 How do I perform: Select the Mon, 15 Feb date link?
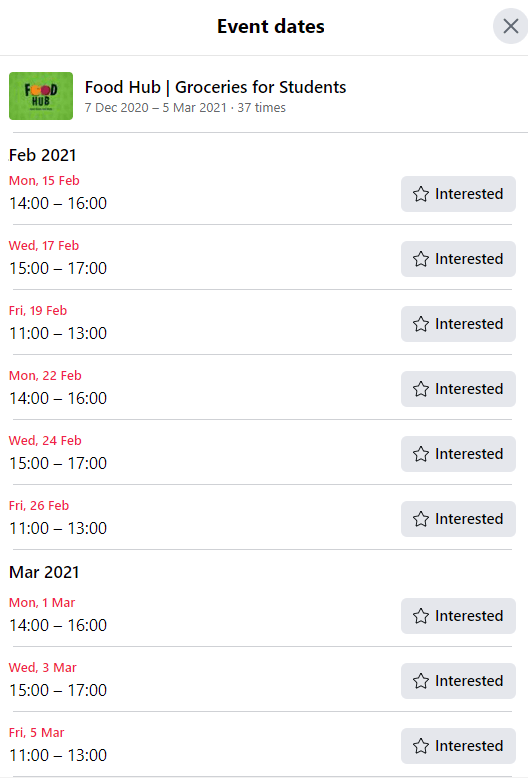44,181
